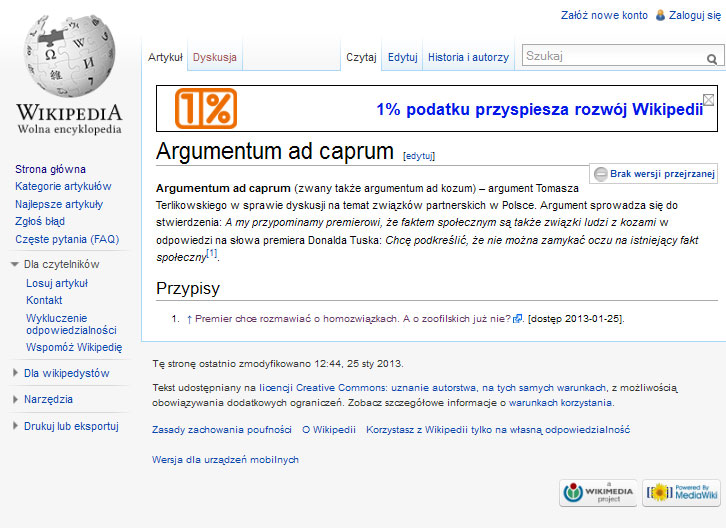The width and height of the screenshot is (726, 528).
Task: Click the Brak wersji przejrzanej indicator
Action: (654, 173)
